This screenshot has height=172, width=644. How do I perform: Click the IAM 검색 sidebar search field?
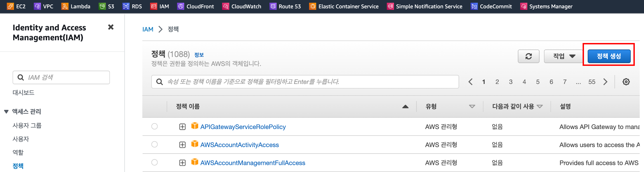[61, 77]
